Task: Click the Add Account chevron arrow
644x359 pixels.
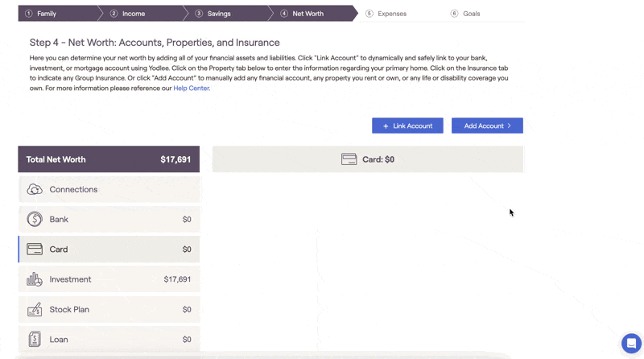Action: [x=510, y=126]
